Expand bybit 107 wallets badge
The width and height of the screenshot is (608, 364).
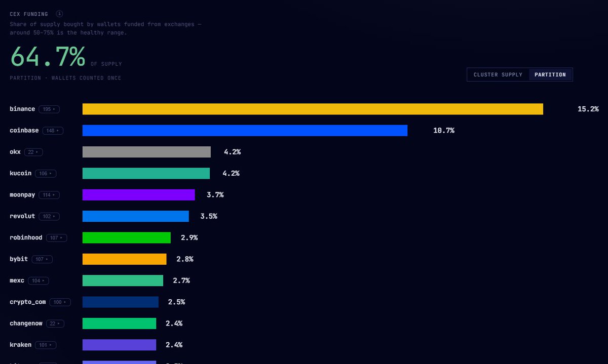click(42, 259)
